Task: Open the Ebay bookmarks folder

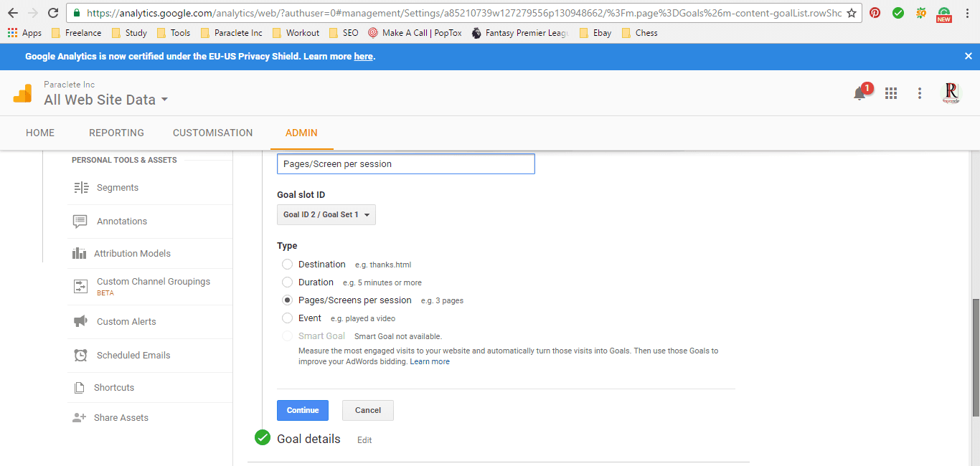Action: (x=595, y=33)
